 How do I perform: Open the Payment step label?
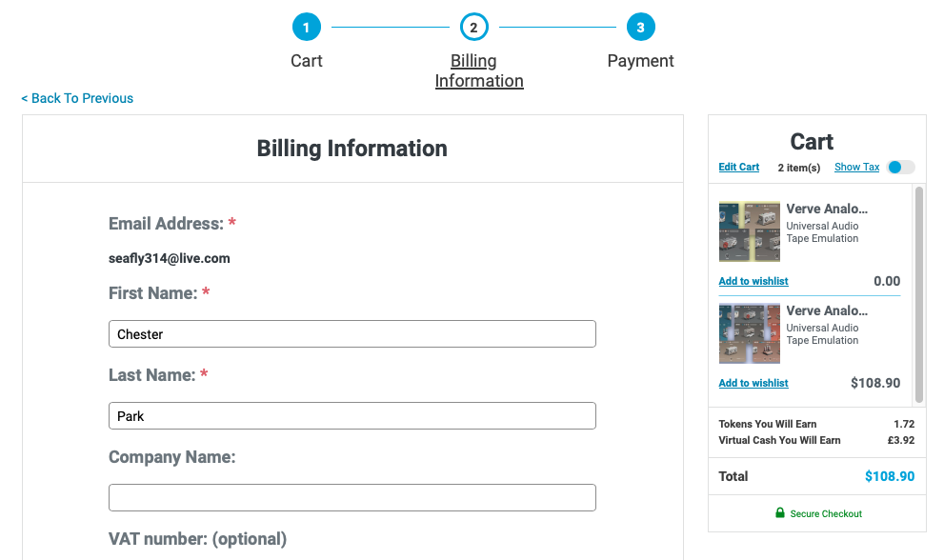point(640,61)
